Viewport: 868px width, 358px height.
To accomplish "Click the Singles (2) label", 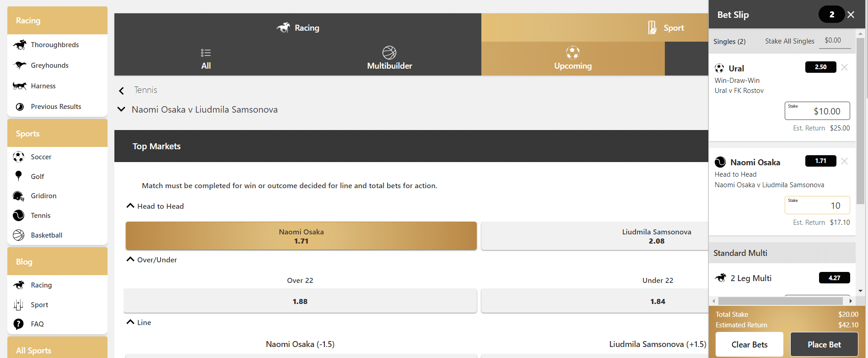I will point(729,42).
